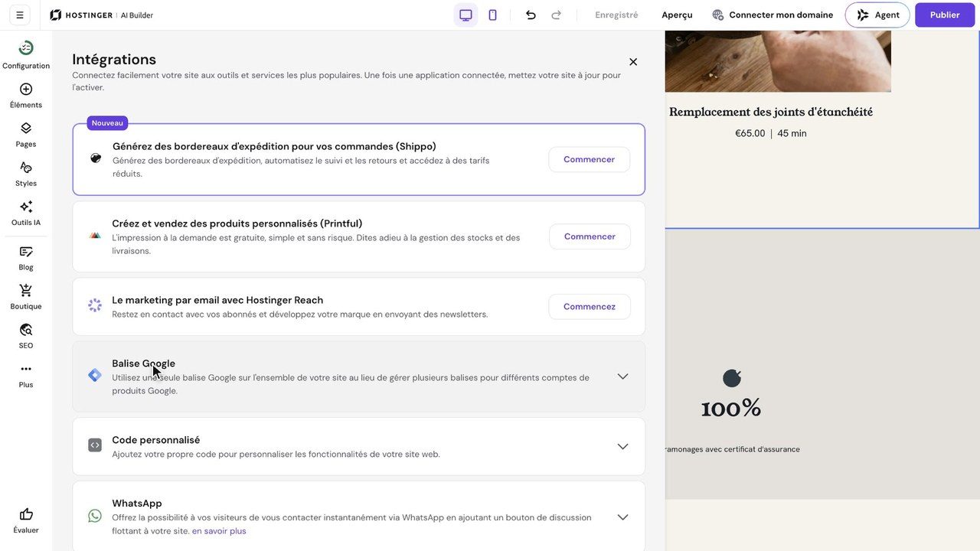The width and height of the screenshot is (980, 551).
Task: Click the Aperçu preview button
Action: (677, 15)
